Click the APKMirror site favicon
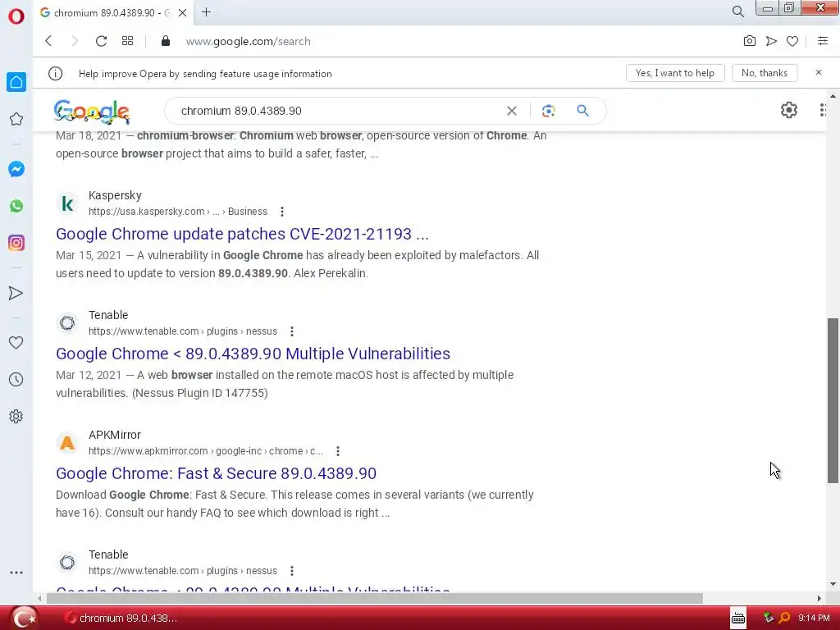Viewport: 840px width, 630px height. point(67,443)
